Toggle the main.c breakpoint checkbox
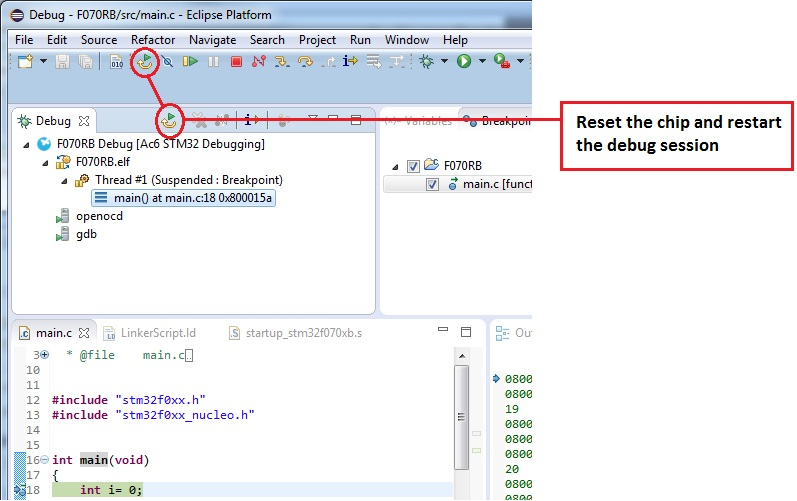This screenshot has width=797, height=501. pos(433,184)
